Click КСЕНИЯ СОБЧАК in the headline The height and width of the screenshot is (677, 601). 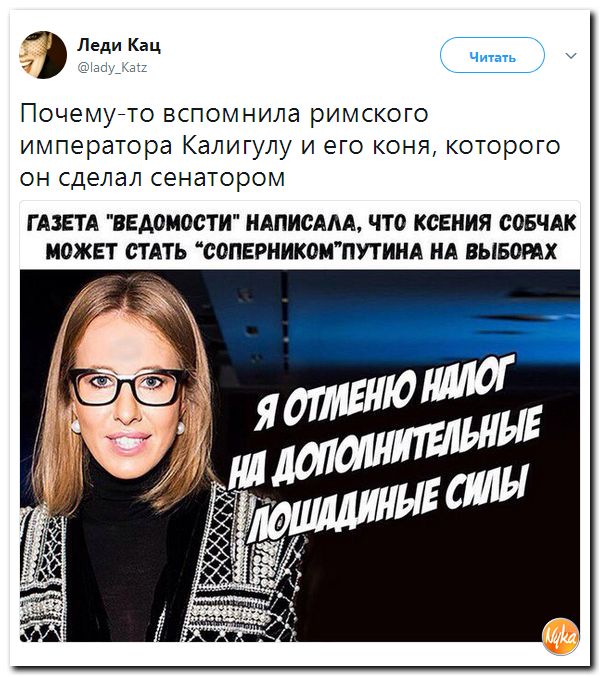click(x=494, y=224)
